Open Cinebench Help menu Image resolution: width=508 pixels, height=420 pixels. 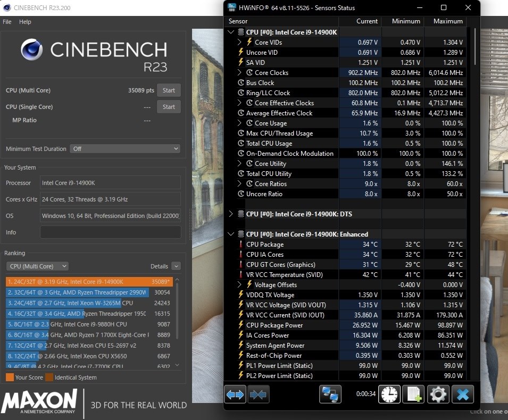(25, 22)
